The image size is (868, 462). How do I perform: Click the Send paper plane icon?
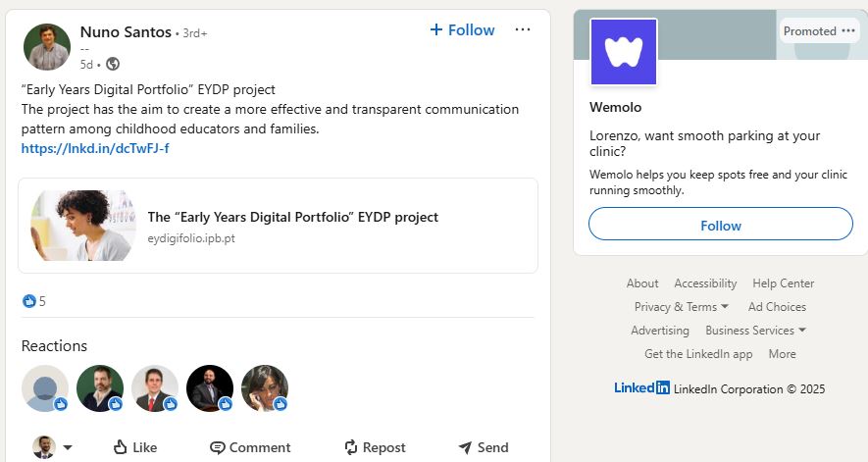[x=465, y=447]
